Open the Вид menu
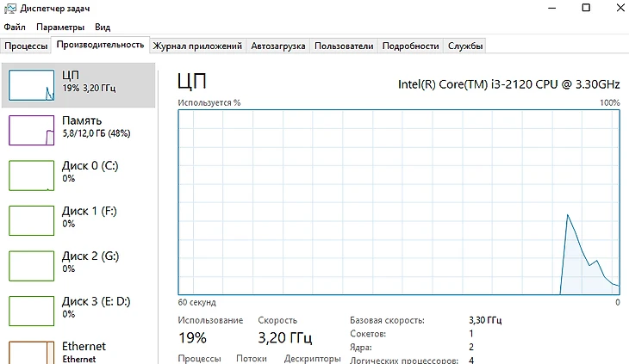The height and width of the screenshot is (364, 629). (x=103, y=27)
